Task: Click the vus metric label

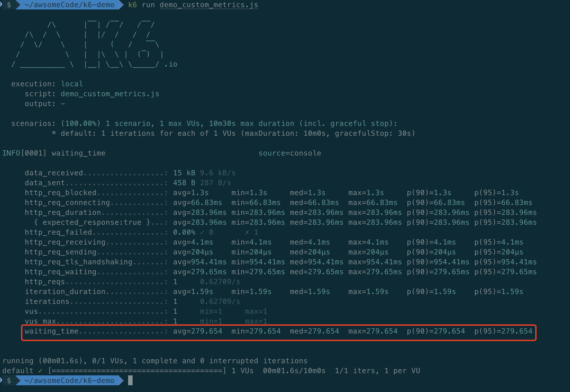Action: tap(31, 312)
